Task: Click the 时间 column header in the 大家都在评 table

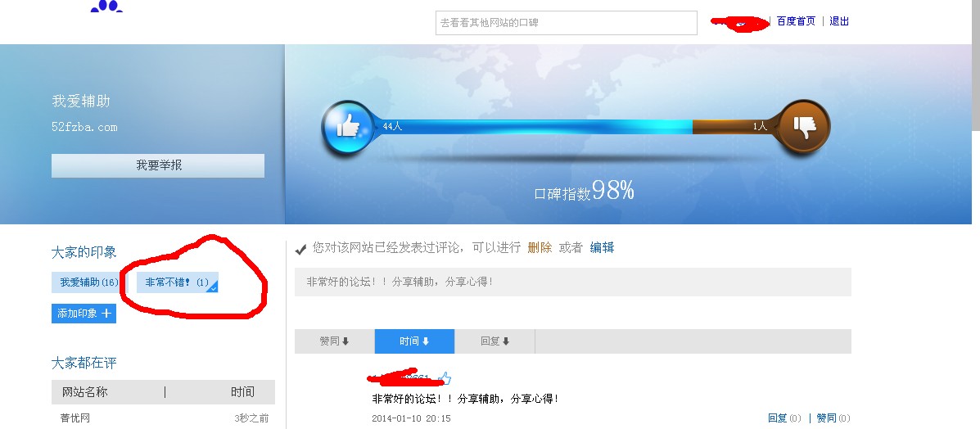Action: pyautogui.click(x=242, y=392)
